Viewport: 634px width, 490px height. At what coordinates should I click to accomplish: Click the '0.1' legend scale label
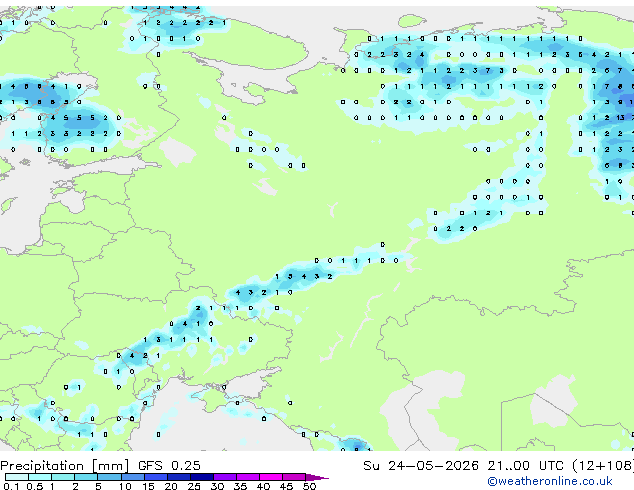(x=11, y=486)
